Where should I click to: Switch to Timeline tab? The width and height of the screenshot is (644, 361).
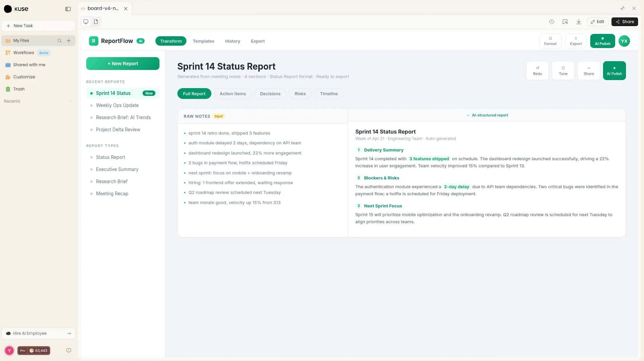(x=329, y=94)
